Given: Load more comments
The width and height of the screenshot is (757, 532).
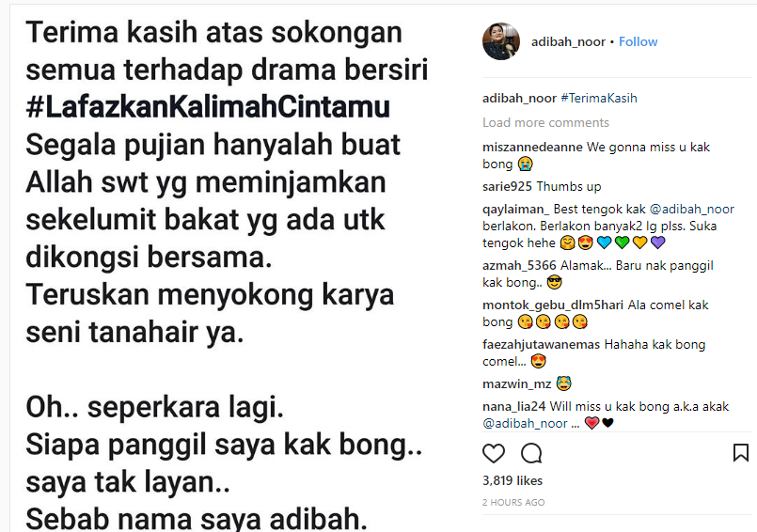Looking at the screenshot, I should [x=545, y=122].
